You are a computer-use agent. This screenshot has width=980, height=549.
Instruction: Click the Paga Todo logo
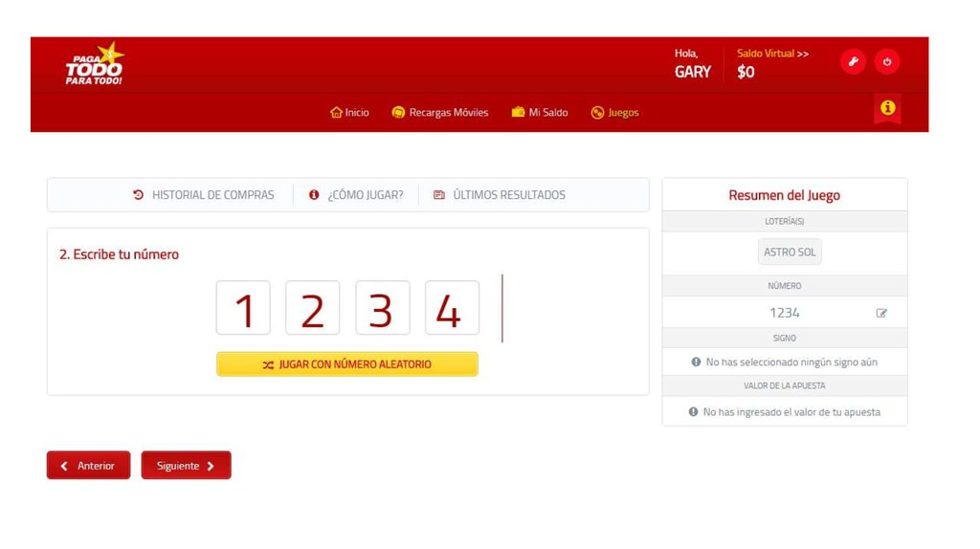tap(94, 64)
